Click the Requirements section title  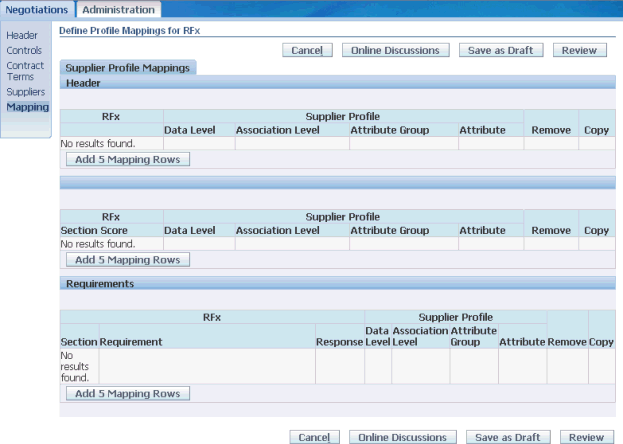click(x=100, y=283)
